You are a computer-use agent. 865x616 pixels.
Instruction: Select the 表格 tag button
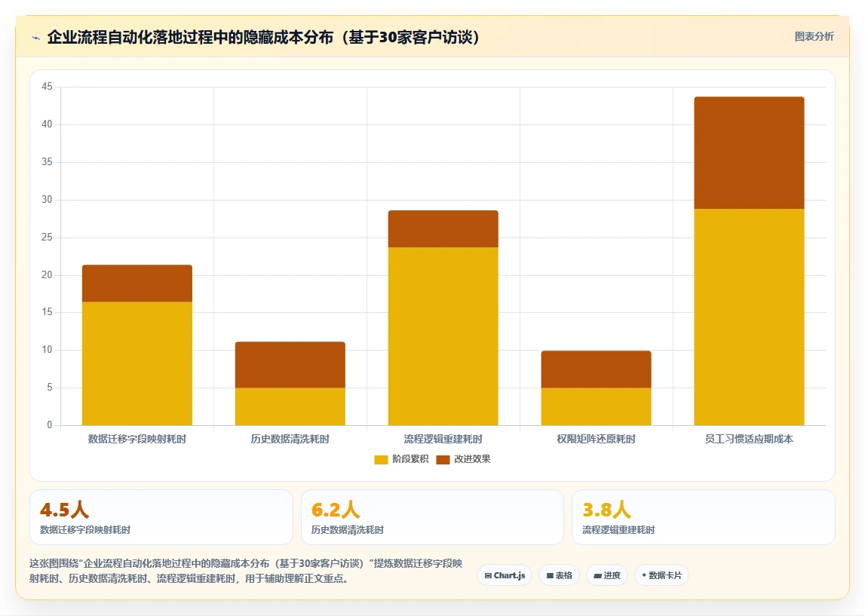[559, 575]
